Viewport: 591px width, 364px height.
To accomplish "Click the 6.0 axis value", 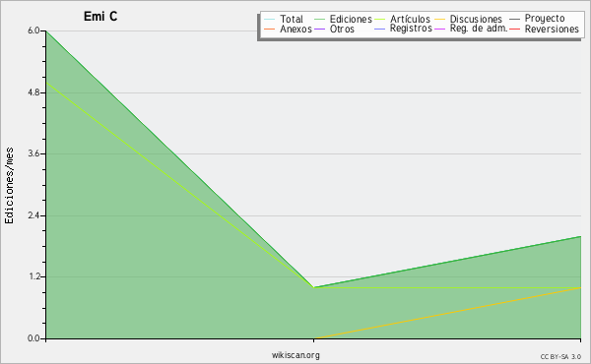I will (x=33, y=30).
